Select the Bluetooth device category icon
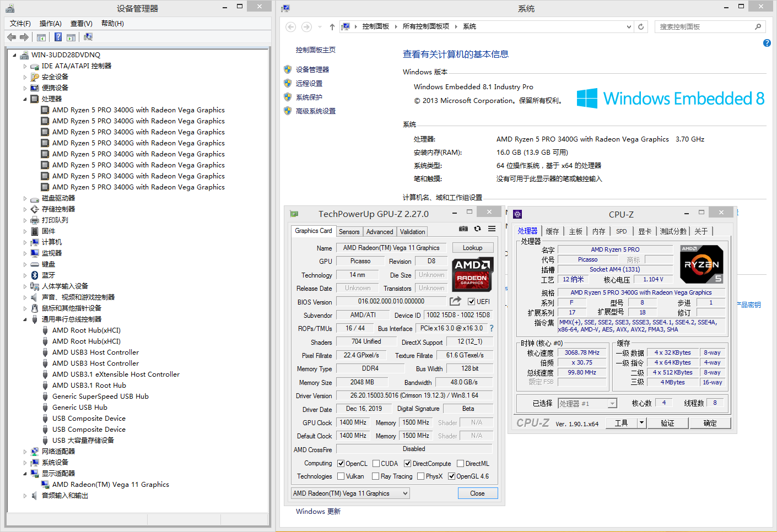This screenshot has width=777, height=532. point(35,275)
